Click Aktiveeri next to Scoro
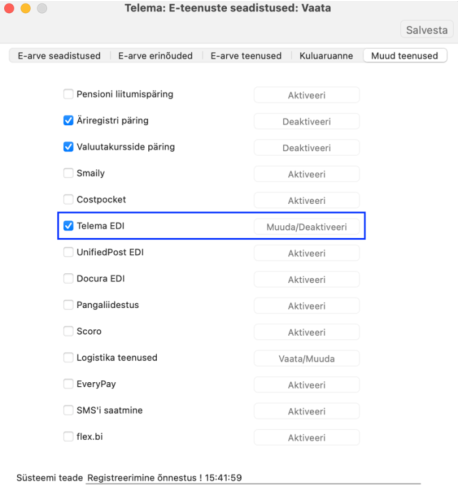 tap(307, 332)
